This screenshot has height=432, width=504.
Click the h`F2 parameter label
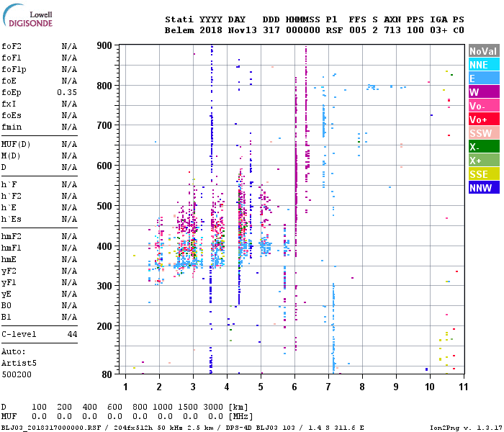click(x=12, y=196)
